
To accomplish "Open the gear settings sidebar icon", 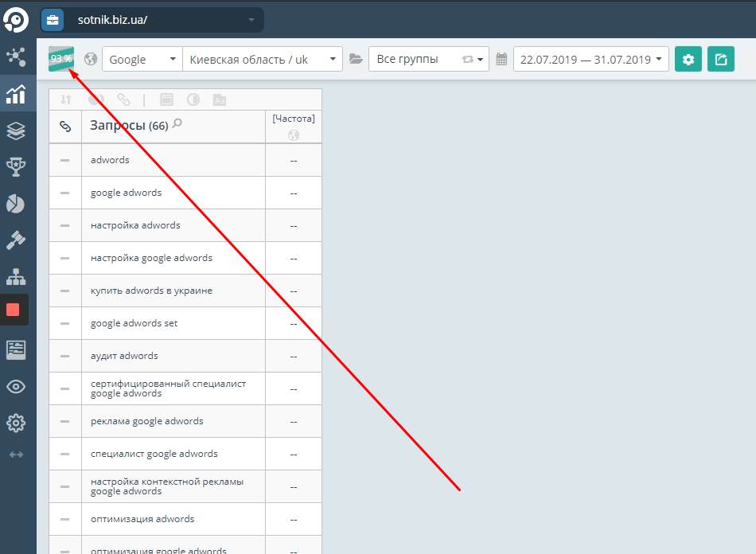I will tap(16, 423).
